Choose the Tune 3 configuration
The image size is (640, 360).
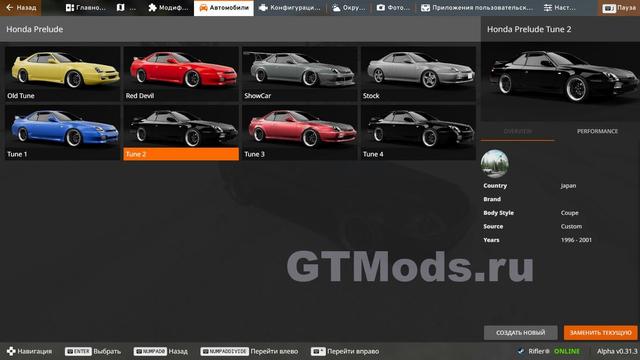[x=300, y=133]
